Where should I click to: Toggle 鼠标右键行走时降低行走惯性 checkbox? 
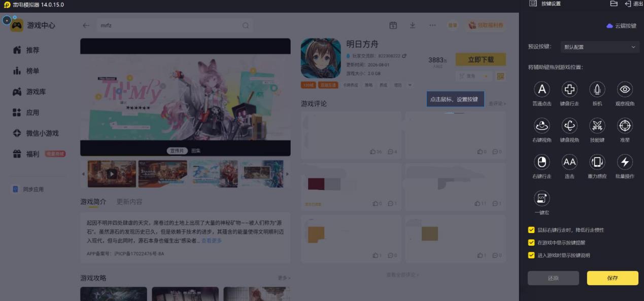click(531, 230)
